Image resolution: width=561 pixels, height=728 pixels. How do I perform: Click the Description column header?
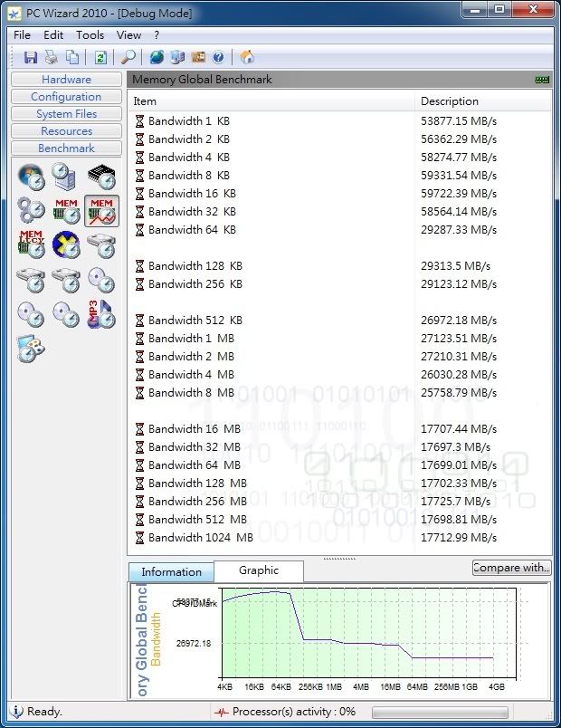point(482,101)
